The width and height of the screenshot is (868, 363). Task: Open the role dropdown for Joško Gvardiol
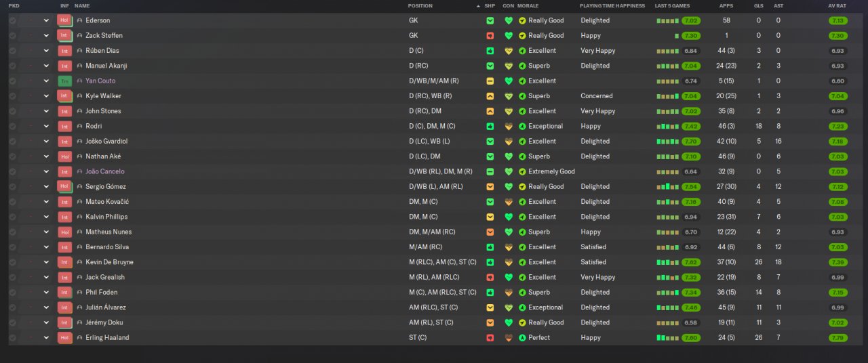[46, 142]
